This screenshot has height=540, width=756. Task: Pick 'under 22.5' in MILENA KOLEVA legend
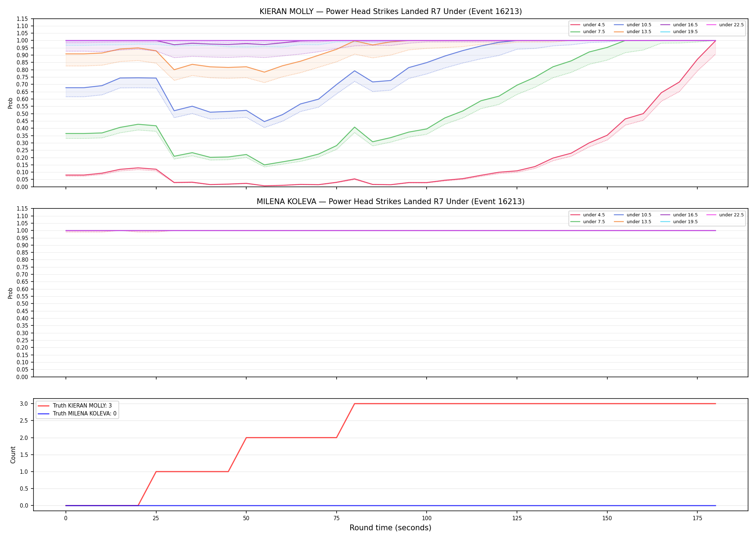pos(725,215)
